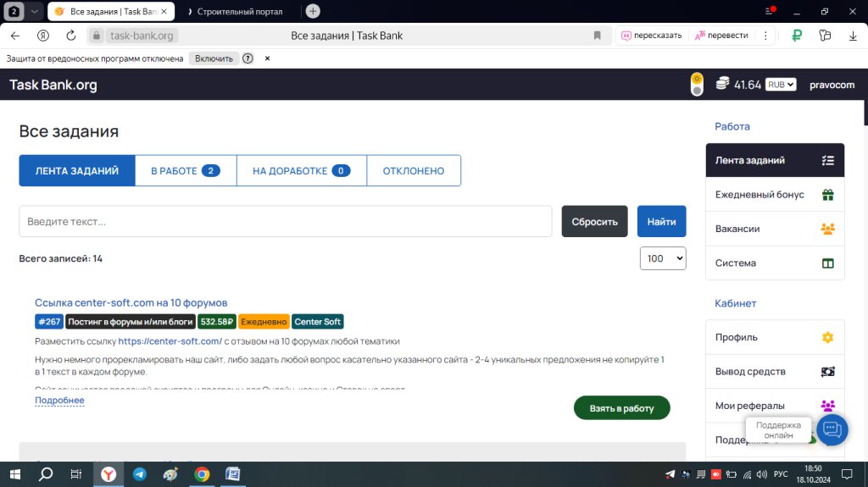The image size is (868, 487).
Task: Bookmark the page with the bookmark icon
Action: [597, 36]
